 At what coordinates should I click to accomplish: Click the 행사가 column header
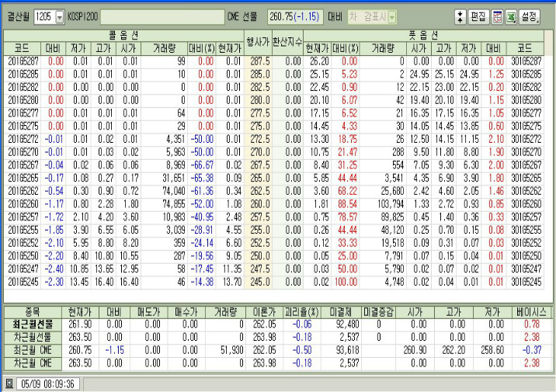tap(257, 42)
